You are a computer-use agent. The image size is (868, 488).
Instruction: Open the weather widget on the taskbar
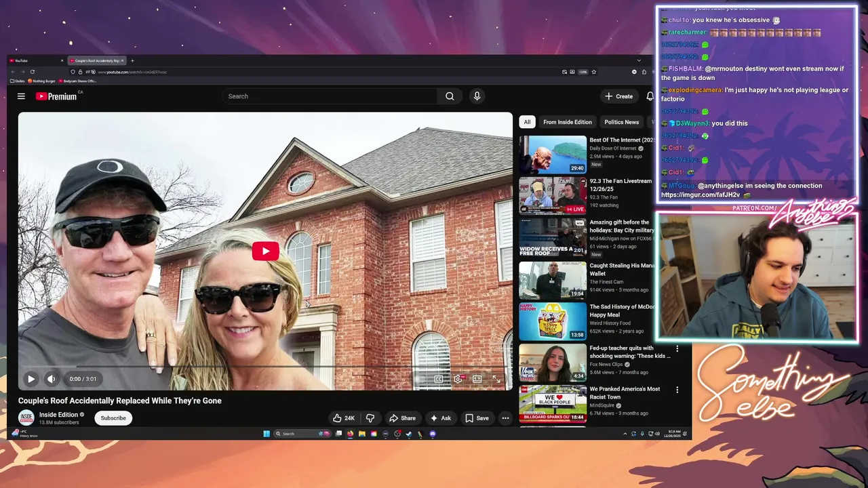26,434
